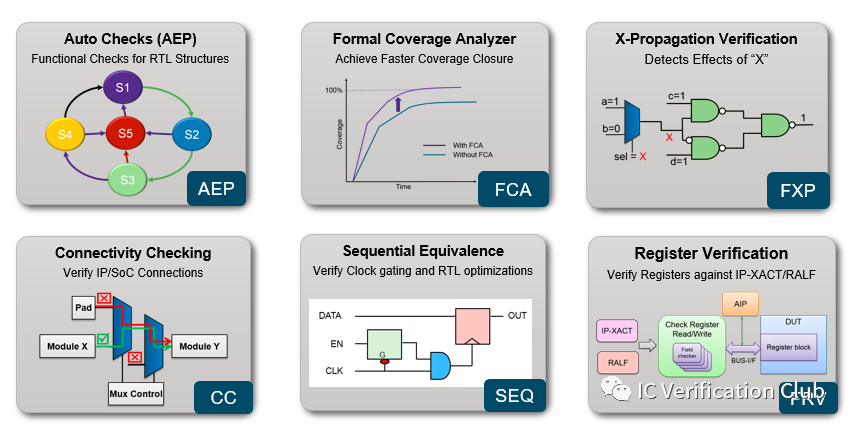Click the red X box above Mux Control

(135, 357)
